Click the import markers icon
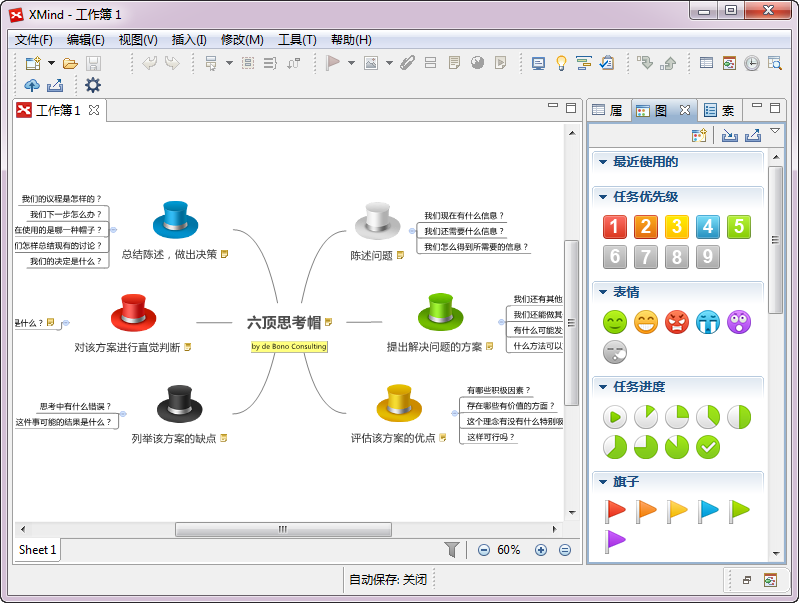 (730, 136)
